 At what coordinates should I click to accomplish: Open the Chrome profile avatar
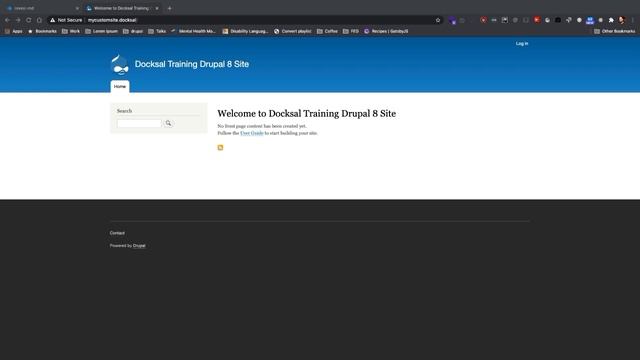tap(622, 20)
